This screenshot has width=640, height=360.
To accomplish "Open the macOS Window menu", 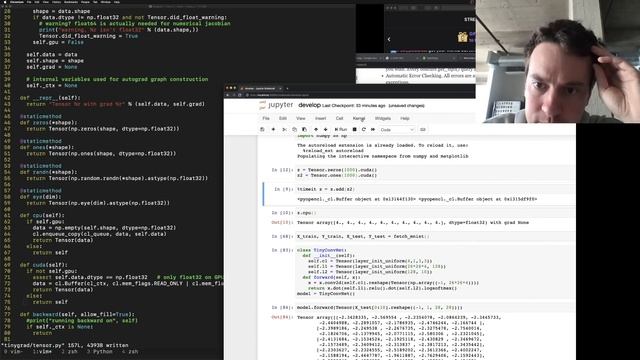I will [105, 2].
